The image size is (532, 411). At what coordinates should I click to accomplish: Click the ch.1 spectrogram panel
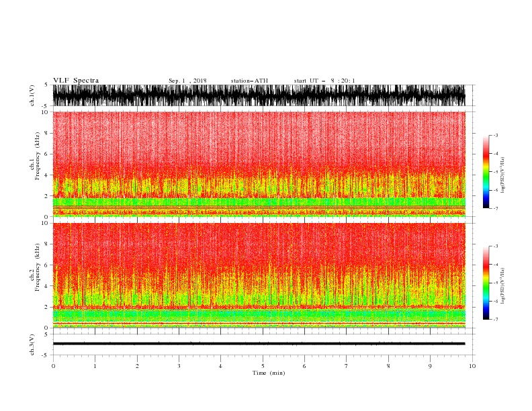pyautogui.click(x=259, y=164)
